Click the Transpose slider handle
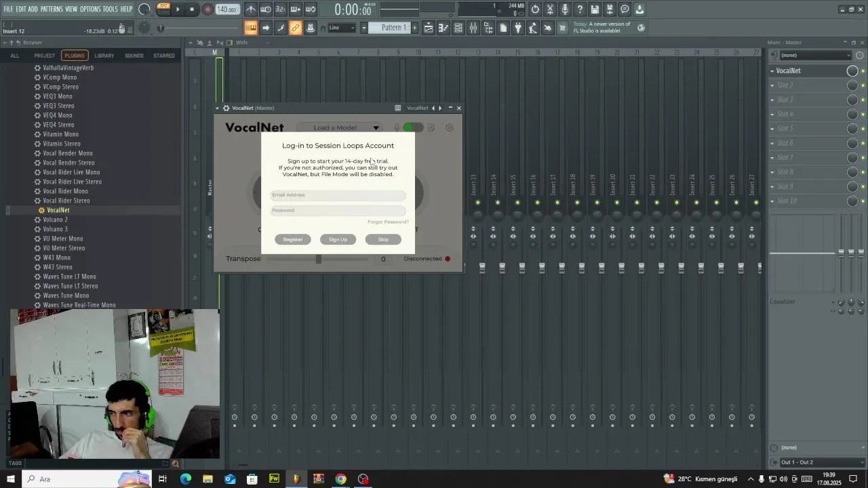This screenshot has width=868, height=488. (x=318, y=259)
